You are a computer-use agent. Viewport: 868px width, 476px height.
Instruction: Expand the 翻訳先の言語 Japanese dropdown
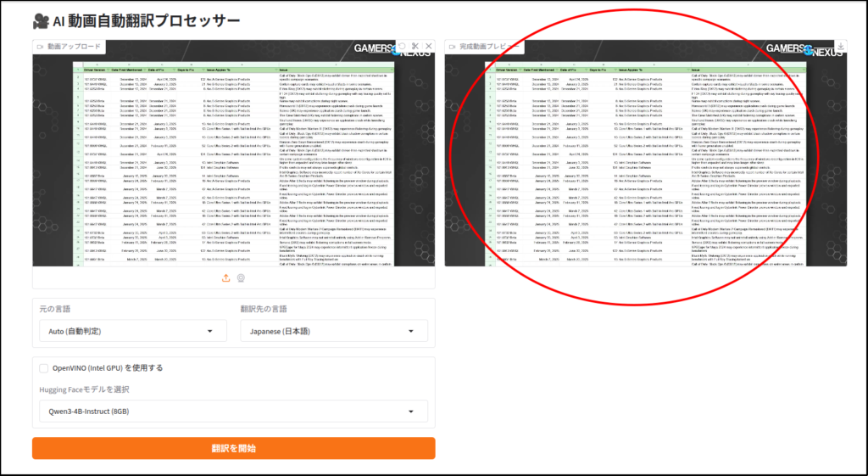tap(333, 331)
